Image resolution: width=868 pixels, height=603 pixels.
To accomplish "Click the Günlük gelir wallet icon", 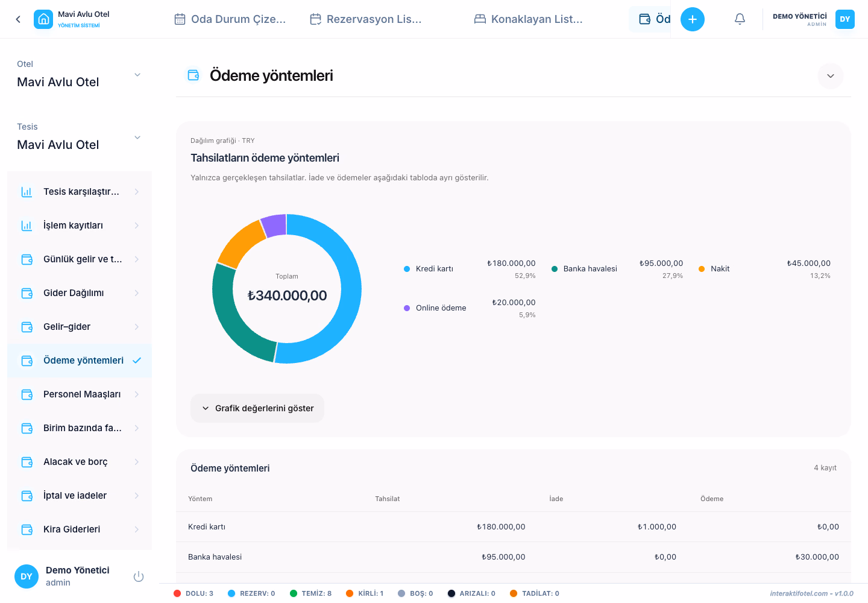I will click(x=27, y=259).
